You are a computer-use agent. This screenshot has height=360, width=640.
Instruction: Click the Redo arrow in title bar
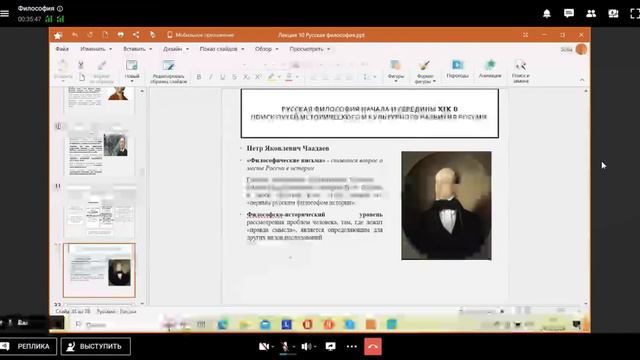[90, 35]
